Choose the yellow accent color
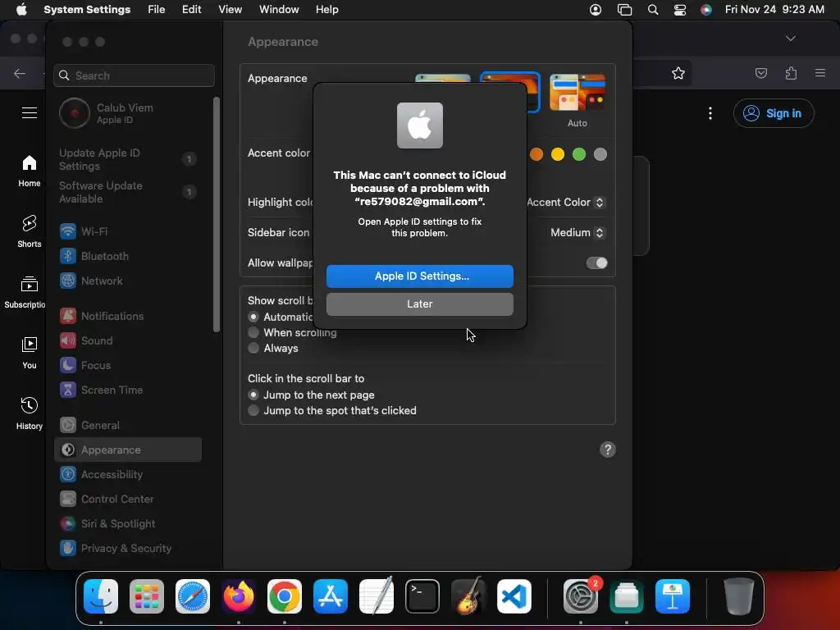The width and height of the screenshot is (840, 630). pyautogui.click(x=558, y=154)
